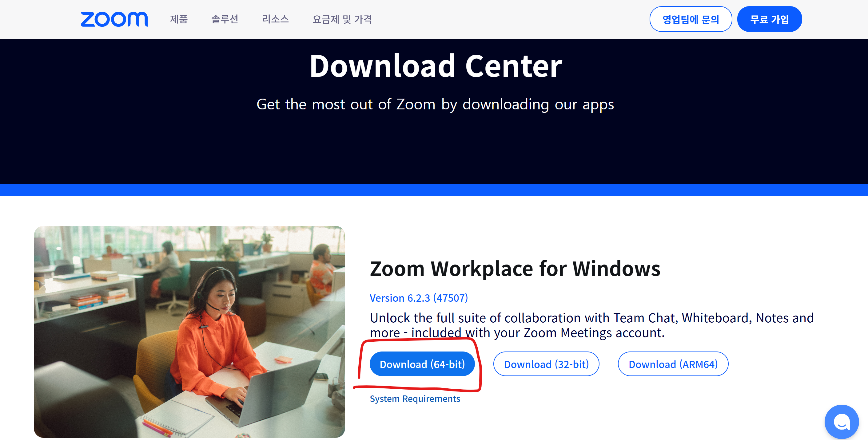Click the Zoom logo
868x440 pixels.
pos(114,19)
